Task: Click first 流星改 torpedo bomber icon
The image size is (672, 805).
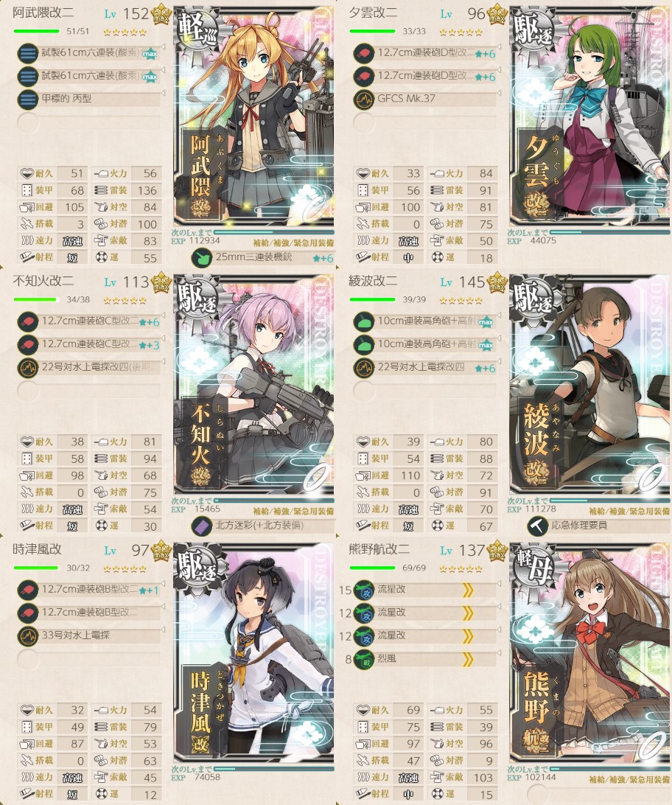Action: coord(364,590)
